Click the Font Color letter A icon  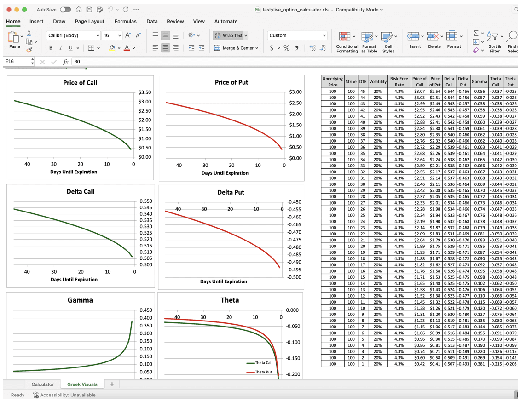127,48
